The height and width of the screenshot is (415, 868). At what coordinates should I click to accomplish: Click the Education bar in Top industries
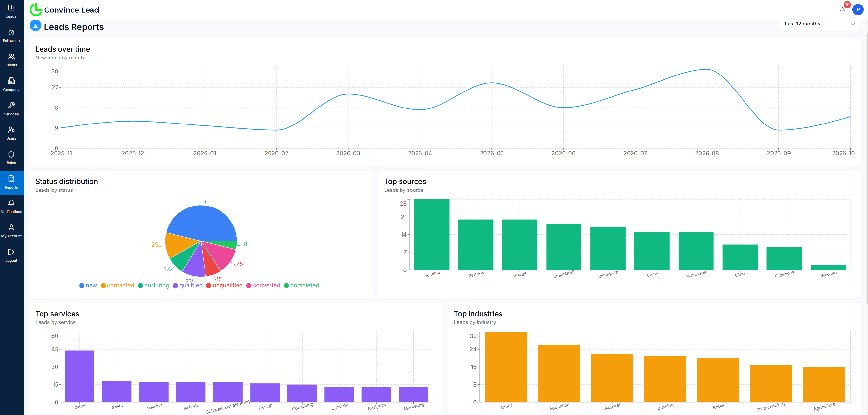click(559, 373)
